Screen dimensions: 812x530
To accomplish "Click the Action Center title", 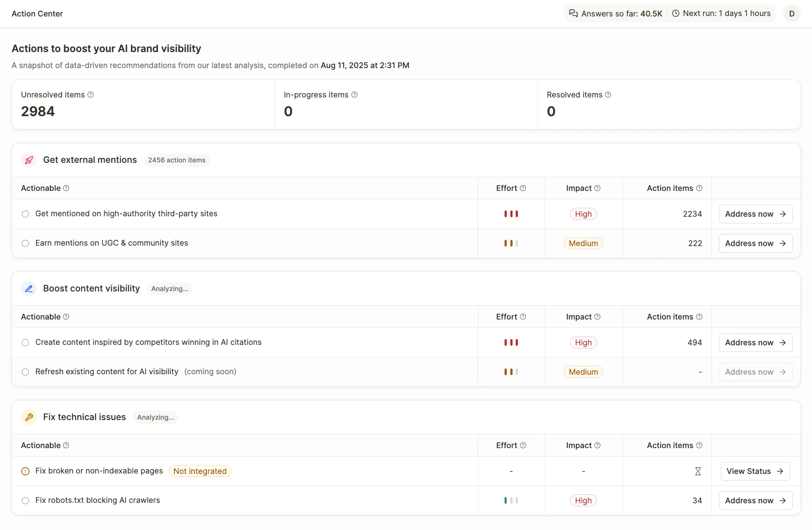I will [x=37, y=14].
